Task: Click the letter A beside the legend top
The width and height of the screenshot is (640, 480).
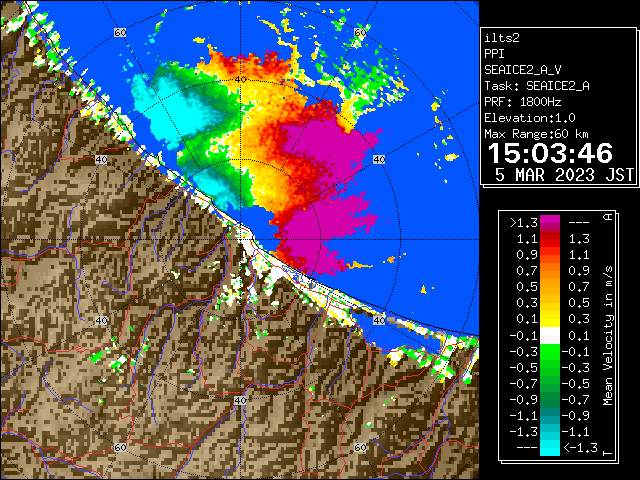Action: tap(608, 217)
